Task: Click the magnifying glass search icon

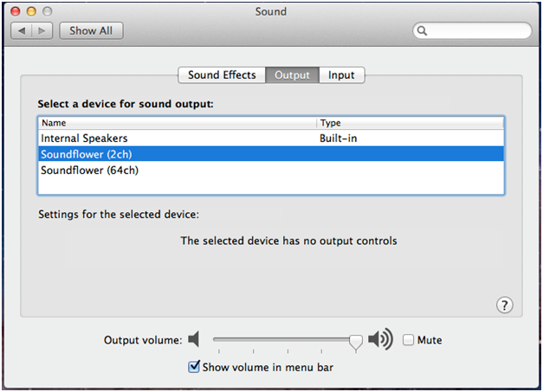Action: 422,31
